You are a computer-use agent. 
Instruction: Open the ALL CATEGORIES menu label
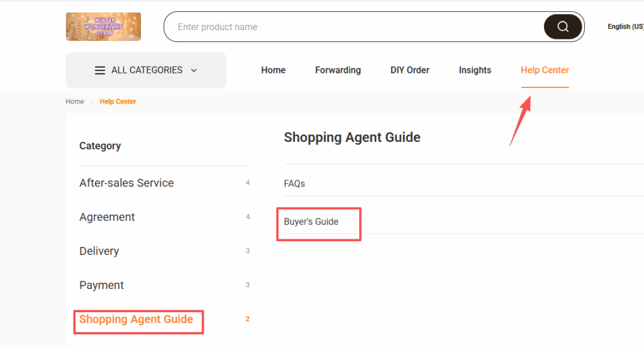pos(147,70)
